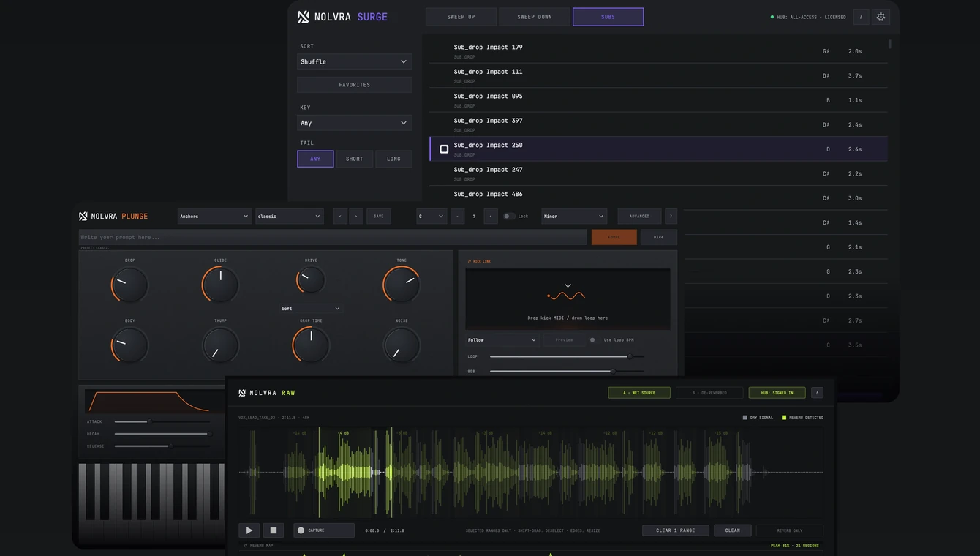Click the Drop knob in Plunge
Screen dimensions: 980x556
[129, 285]
